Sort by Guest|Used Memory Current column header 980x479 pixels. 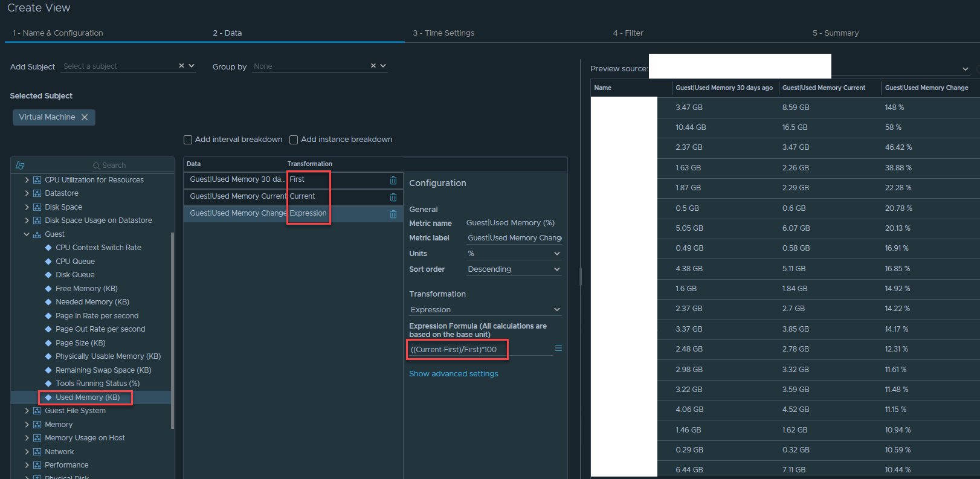pyautogui.click(x=824, y=88)
